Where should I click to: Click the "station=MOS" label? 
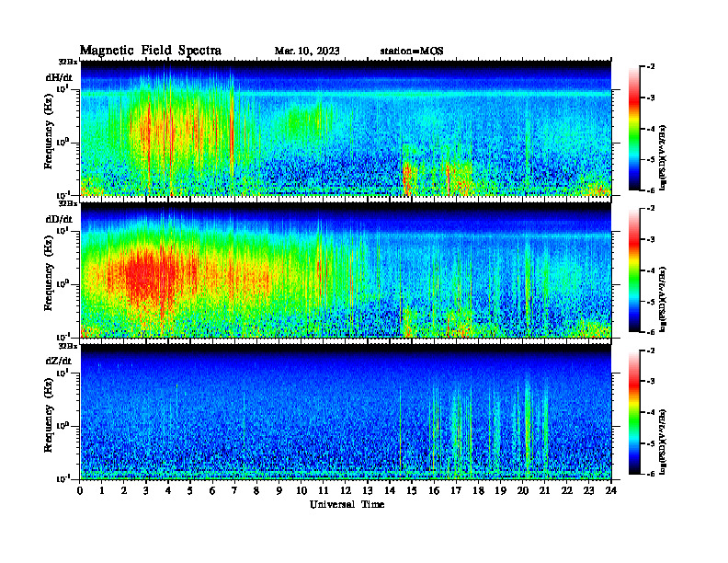pos(412,52)
